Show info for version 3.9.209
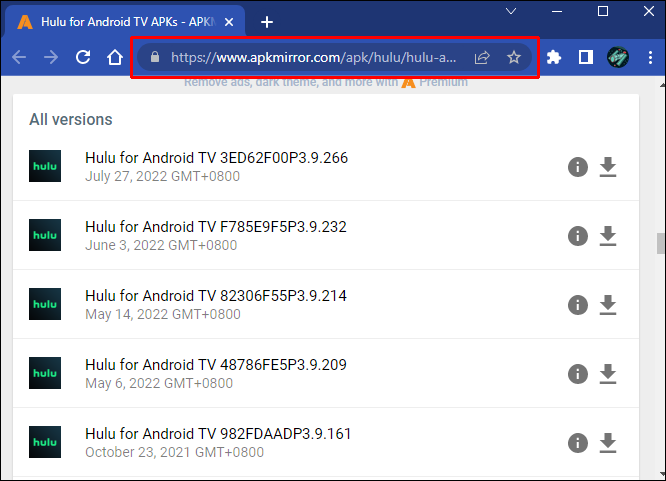 coord(578,374)
